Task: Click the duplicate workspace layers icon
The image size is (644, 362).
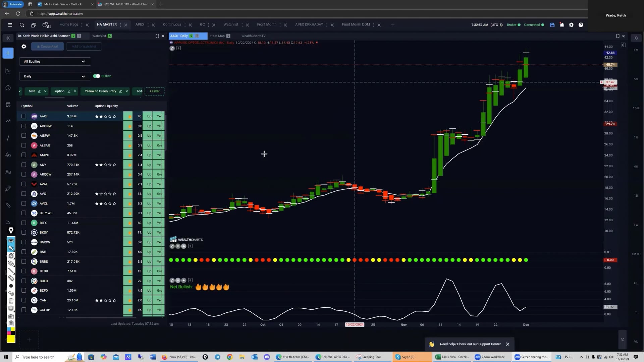Action: coord(34,25)
